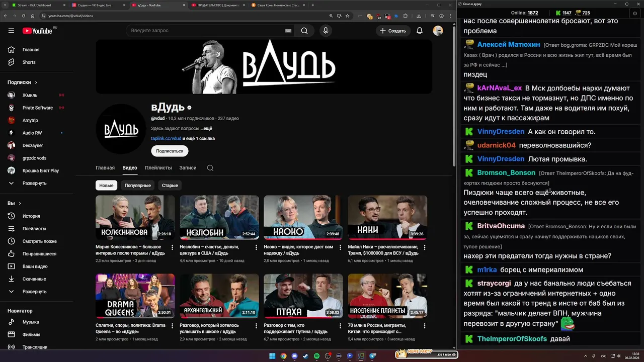Bookmark the page with the star icon
The height and width of the screenshot is (362, 644).
point(347,16)
